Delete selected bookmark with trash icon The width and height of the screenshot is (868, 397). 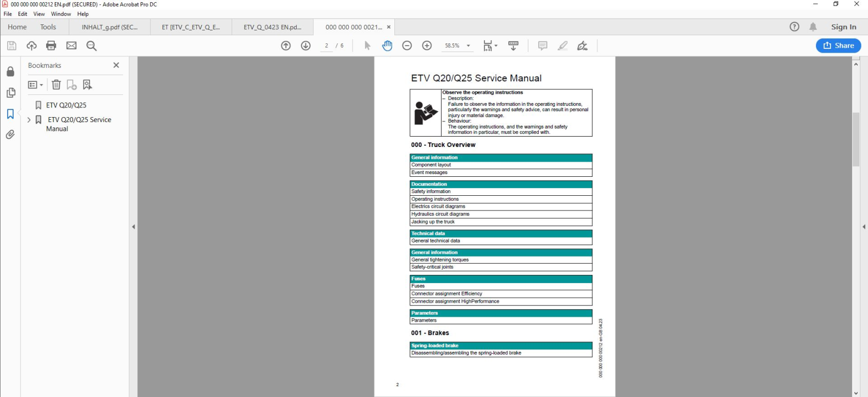point(56,85)
